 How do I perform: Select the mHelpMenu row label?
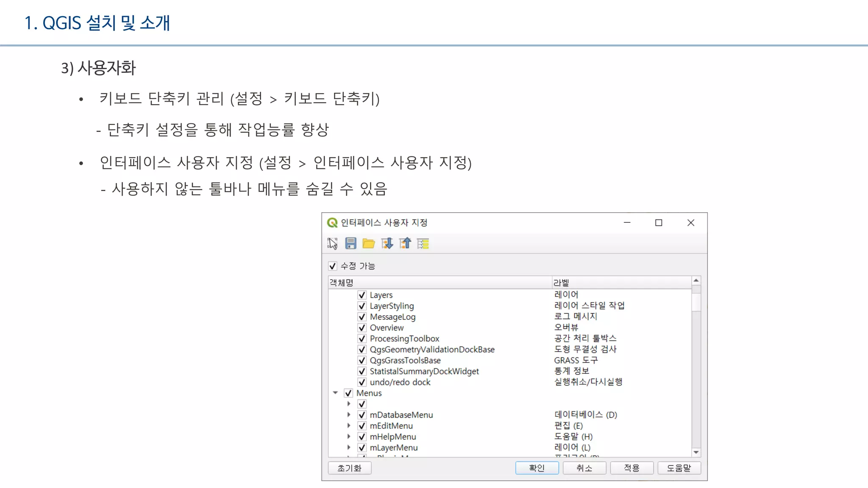393,437
